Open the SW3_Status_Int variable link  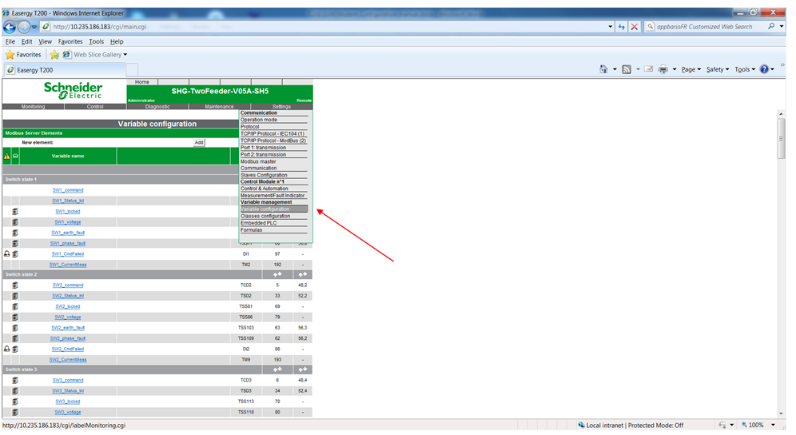click(x=68, y=391)
